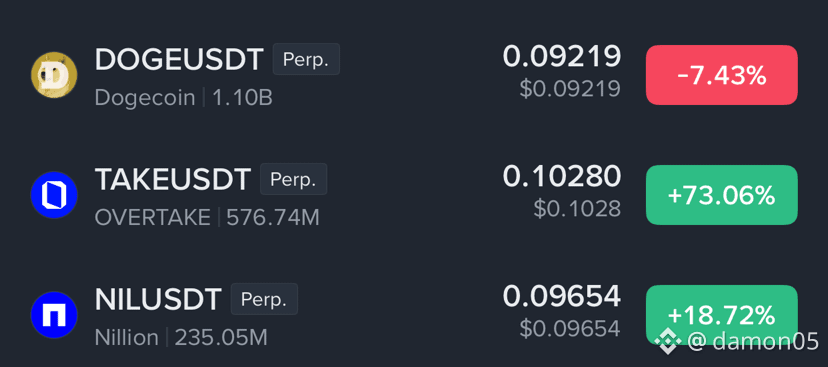The height and width of the screenshot is (367, 828).
Task: Click Nillion 235.05M volume subtitle
Action: click(181, 337)
